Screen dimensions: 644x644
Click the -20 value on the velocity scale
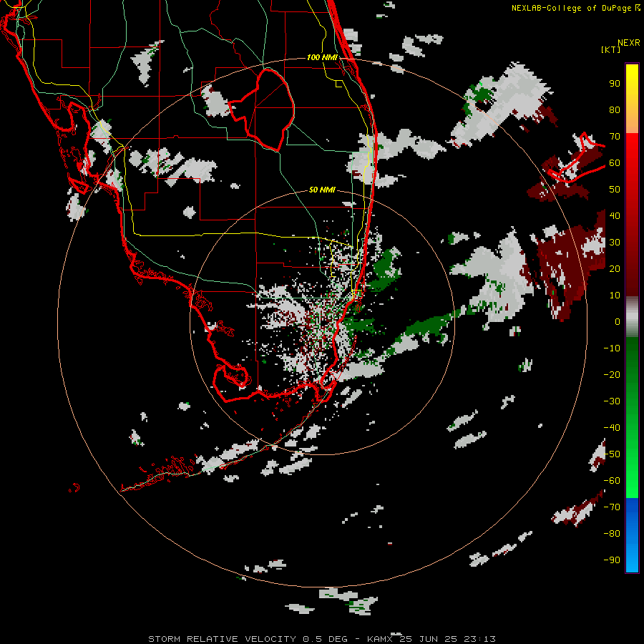612,374
